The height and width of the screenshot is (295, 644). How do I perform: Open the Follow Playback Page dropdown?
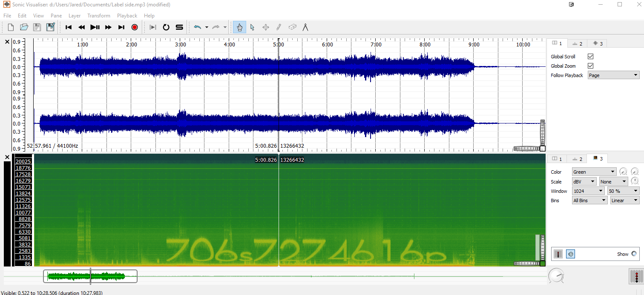click(x=613, y=75)
